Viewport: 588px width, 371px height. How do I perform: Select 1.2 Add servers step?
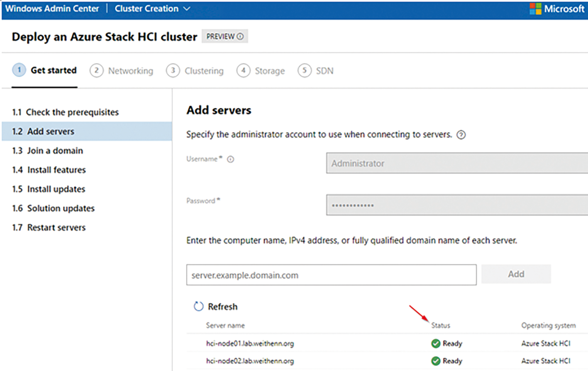point(87,131)
